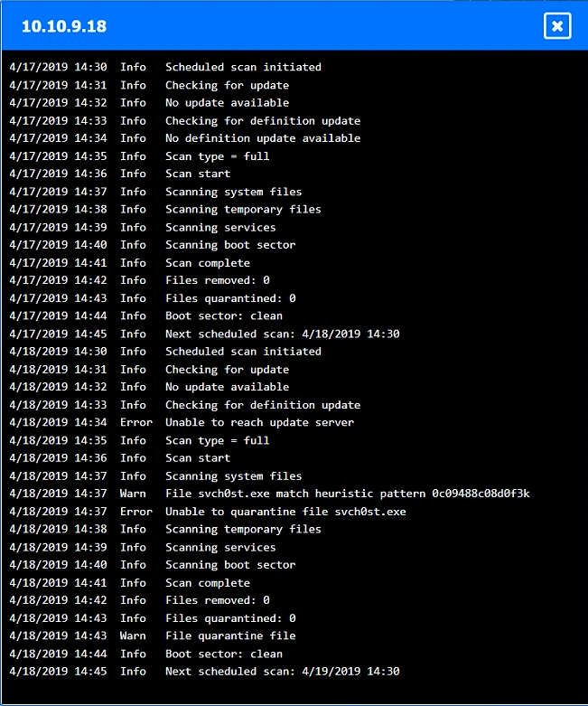Click the 4/17/2019 14:41 'Scan complete' entry
The width and height of the screenshot is (588, 706).
(208, 263)
